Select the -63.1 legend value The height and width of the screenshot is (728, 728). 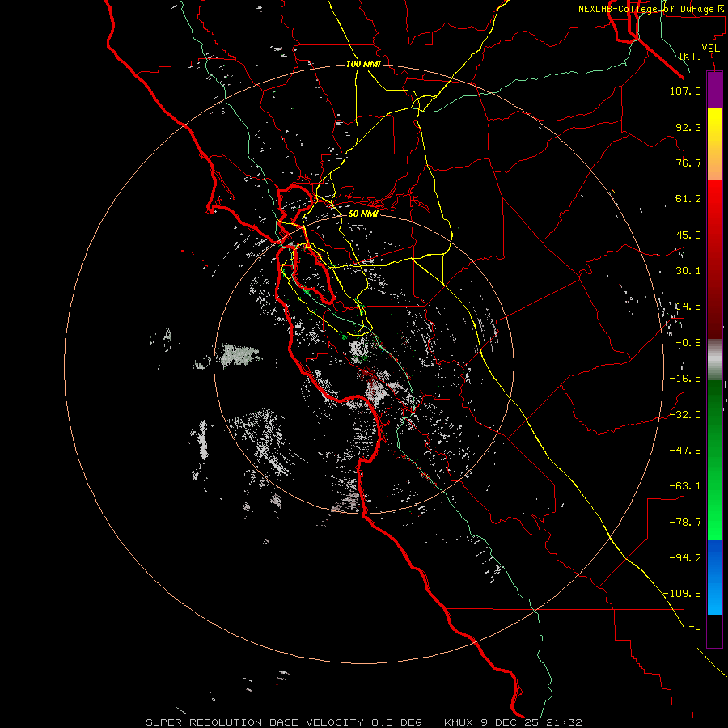(685, 486)
